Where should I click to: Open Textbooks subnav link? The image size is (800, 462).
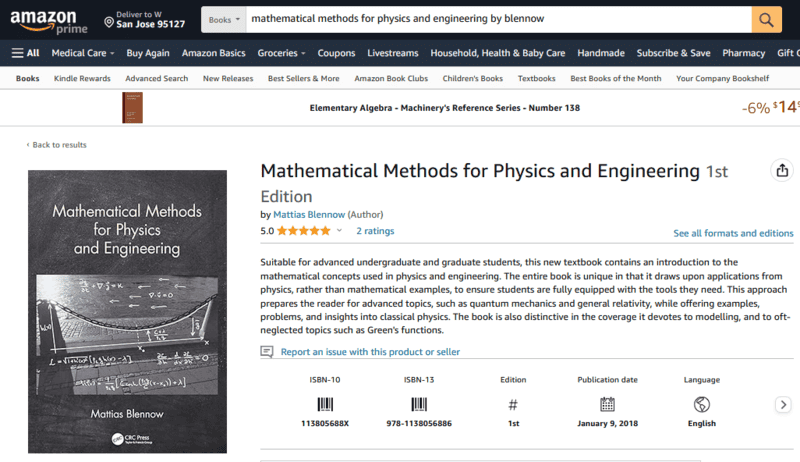536,79
